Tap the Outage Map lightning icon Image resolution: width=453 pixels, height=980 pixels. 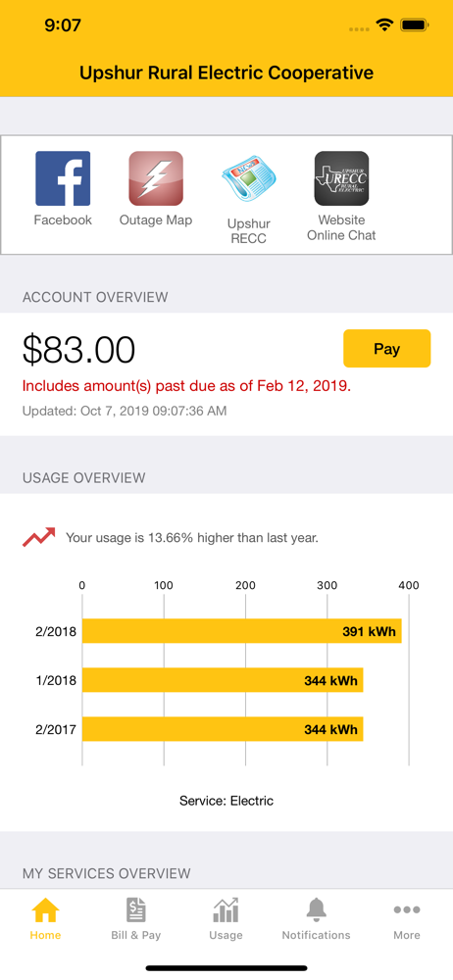point(156,178)
